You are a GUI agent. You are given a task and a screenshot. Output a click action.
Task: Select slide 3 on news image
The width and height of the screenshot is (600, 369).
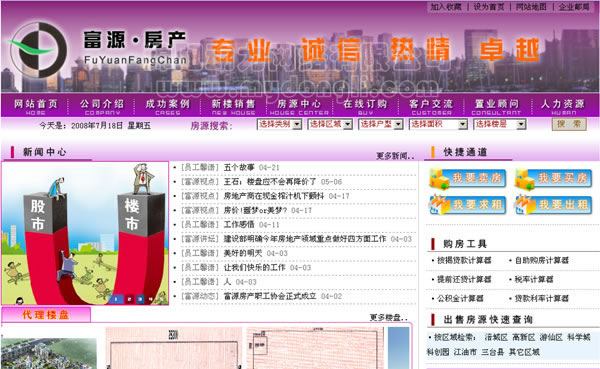(140, 299)
